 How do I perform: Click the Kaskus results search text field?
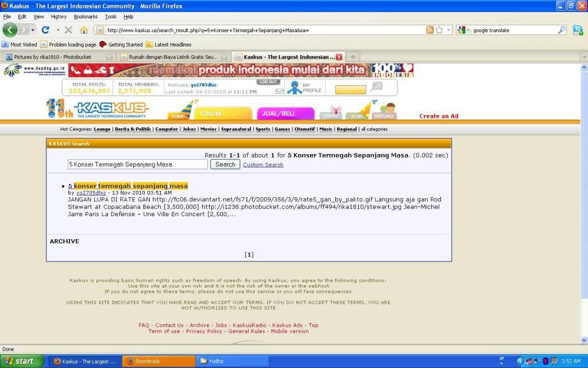pos(138,164)
